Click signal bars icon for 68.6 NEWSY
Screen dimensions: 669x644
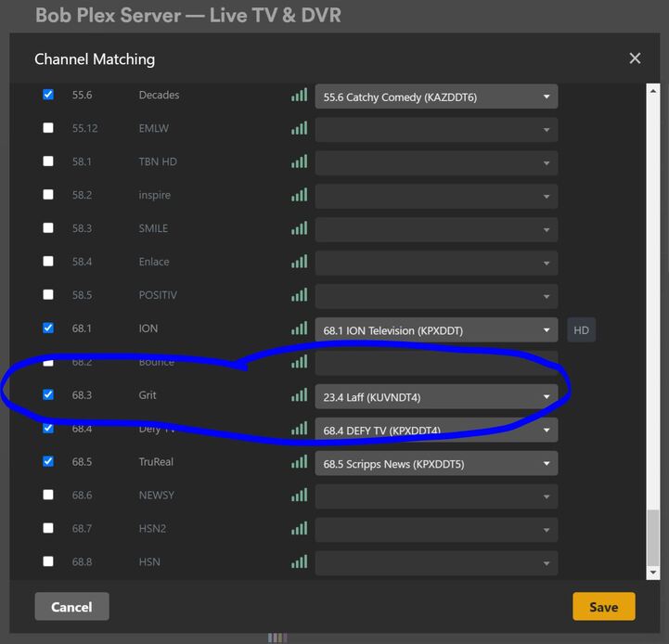(299, 495)
